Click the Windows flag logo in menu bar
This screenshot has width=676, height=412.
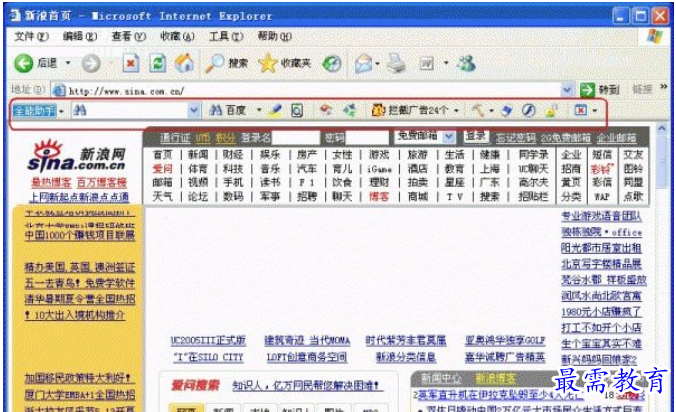pos(655,36)
